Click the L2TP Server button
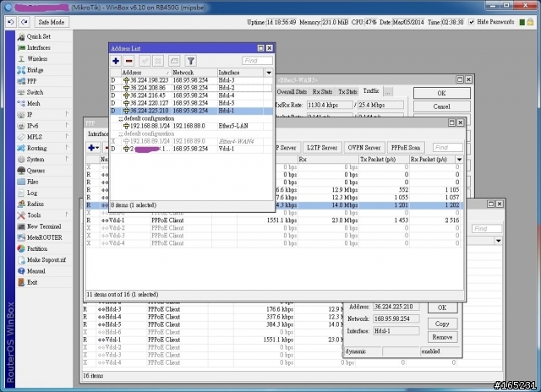Viewport: 541px width, 392px height. tap(322, 148)
